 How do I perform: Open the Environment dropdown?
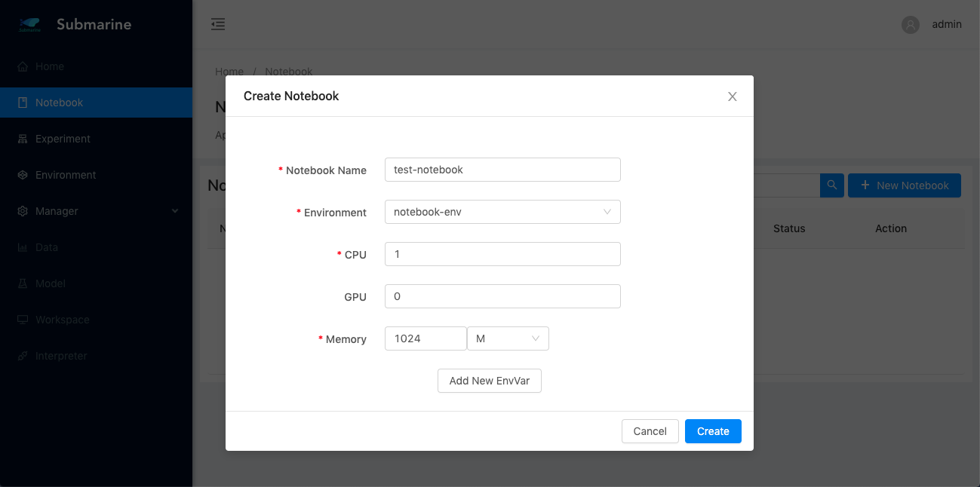[502, 212]
